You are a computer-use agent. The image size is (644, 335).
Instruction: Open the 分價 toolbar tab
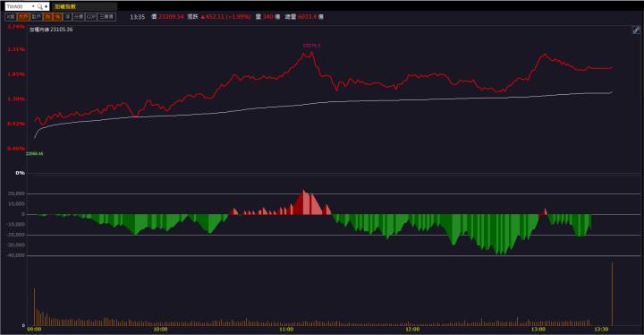[x=79, y=17]
